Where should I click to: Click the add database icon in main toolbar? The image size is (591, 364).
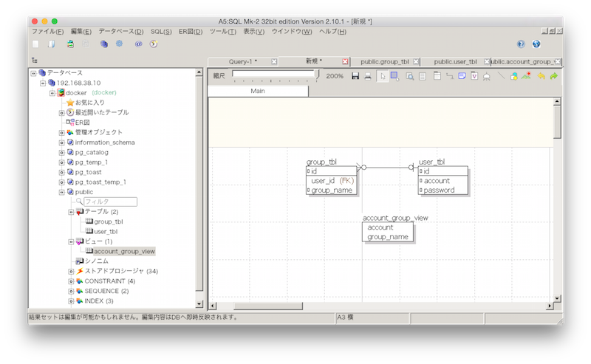pos(104,44)
